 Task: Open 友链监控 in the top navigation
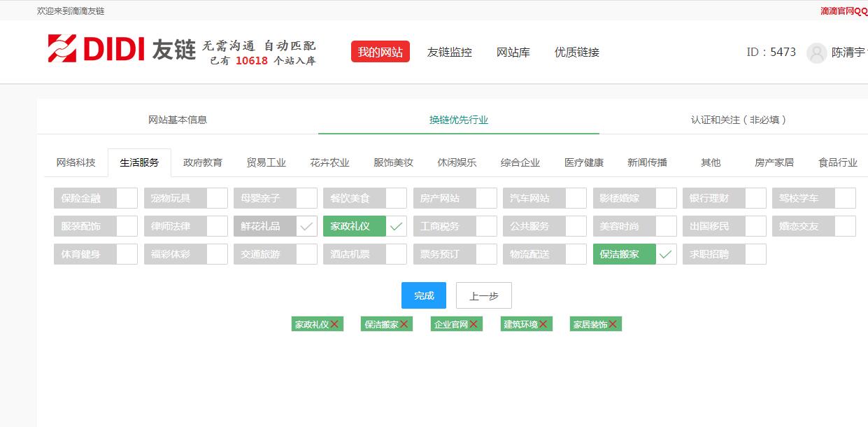click(450, 52)
